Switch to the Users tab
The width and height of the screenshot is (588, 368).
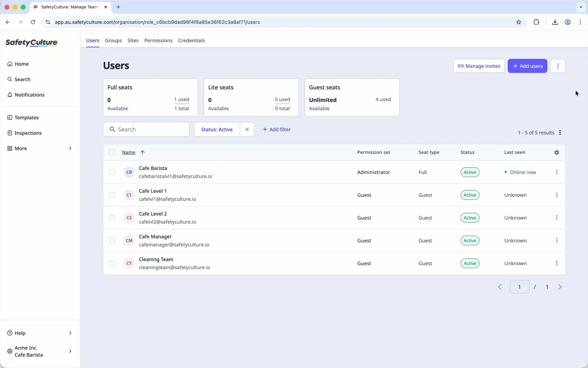click(x=93, y=40)
